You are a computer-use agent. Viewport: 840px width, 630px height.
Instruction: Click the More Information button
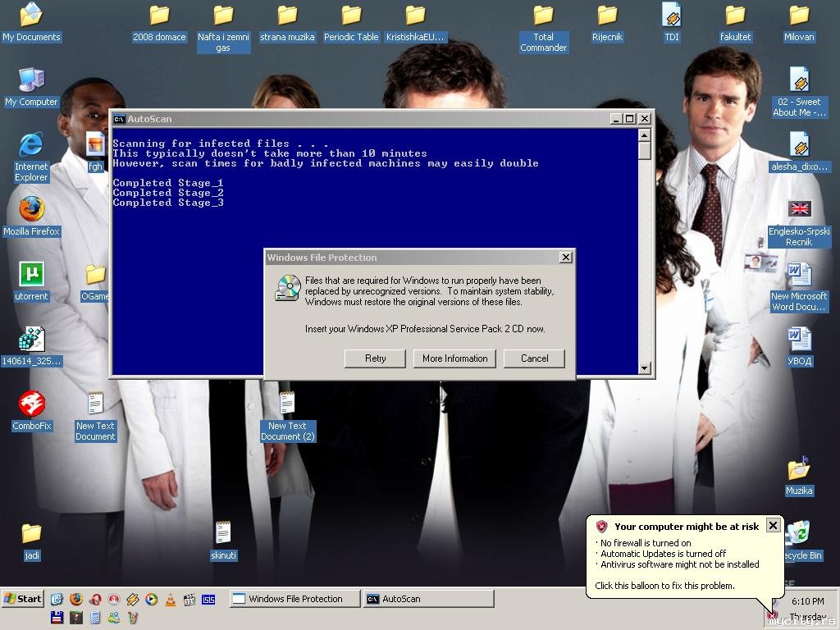point(454,358)
